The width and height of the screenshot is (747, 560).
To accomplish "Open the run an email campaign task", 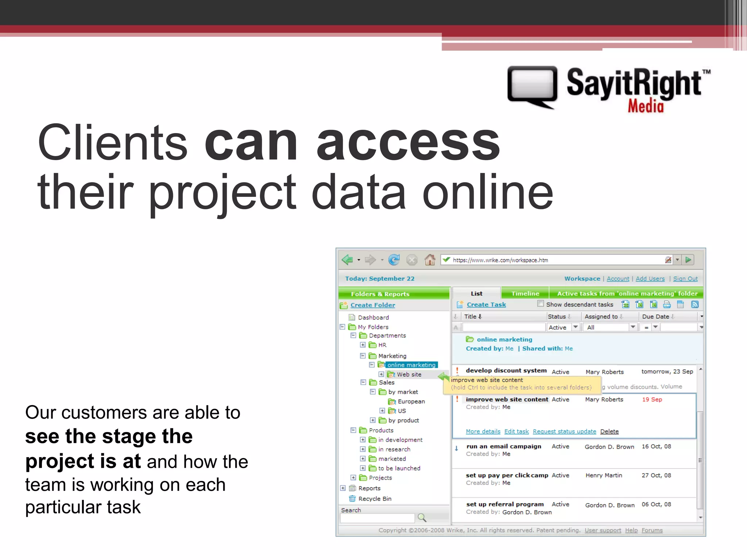I will pyautogui.click(x=503, y=446).
